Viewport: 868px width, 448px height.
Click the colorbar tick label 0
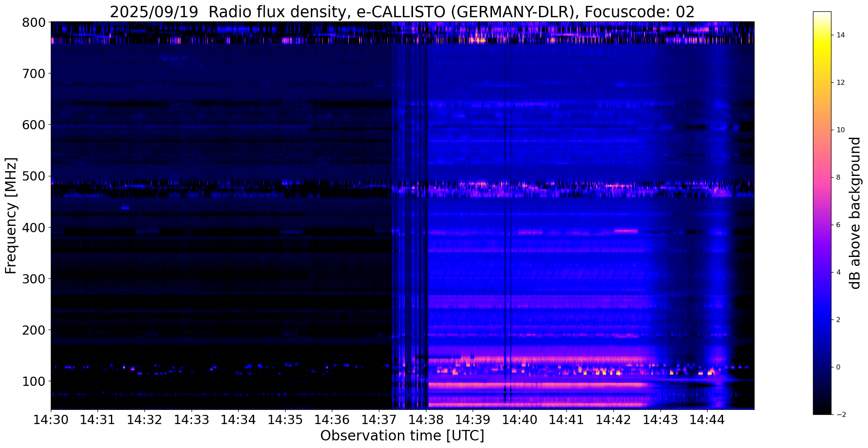tap(839, 367)
